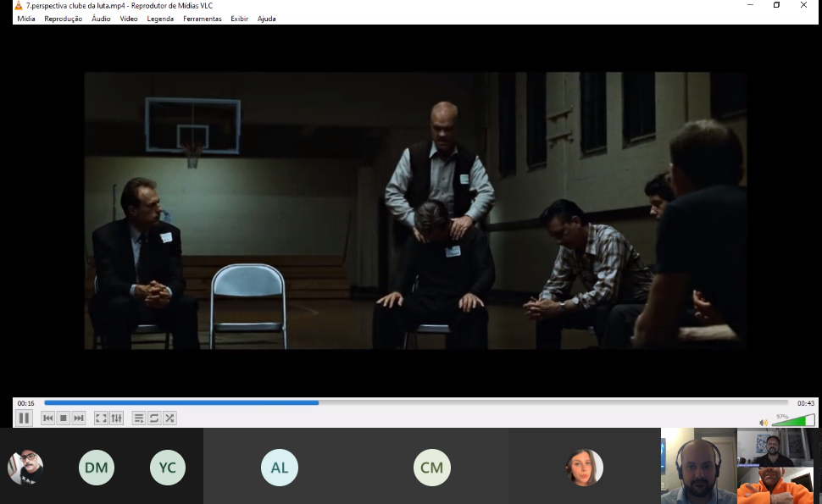Show extended settings and effects
The height and width of the screenshot is (504, 822).
(x=116, y=418)
